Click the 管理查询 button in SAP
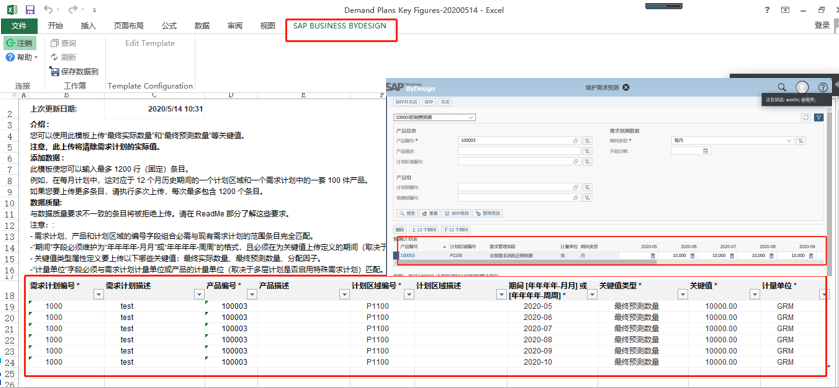 [x=487, y=213]
